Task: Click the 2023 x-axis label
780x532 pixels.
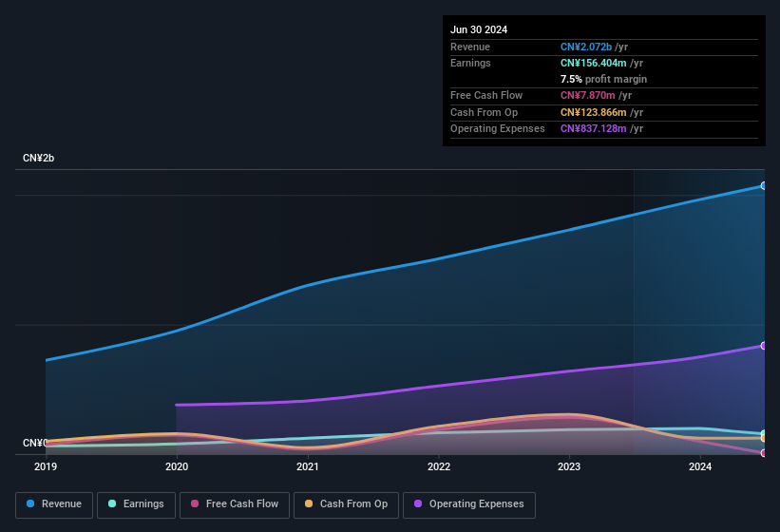Action: (569, 466)
